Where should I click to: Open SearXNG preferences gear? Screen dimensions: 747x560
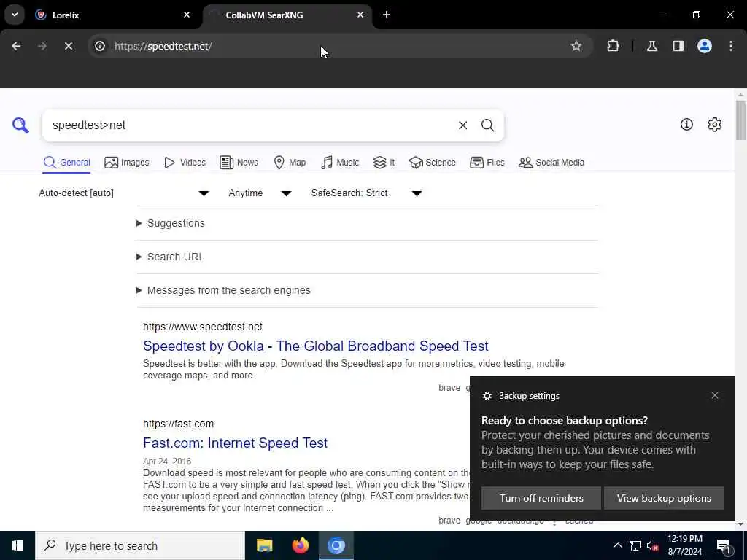pyautogui.click(x=714, y=124)
